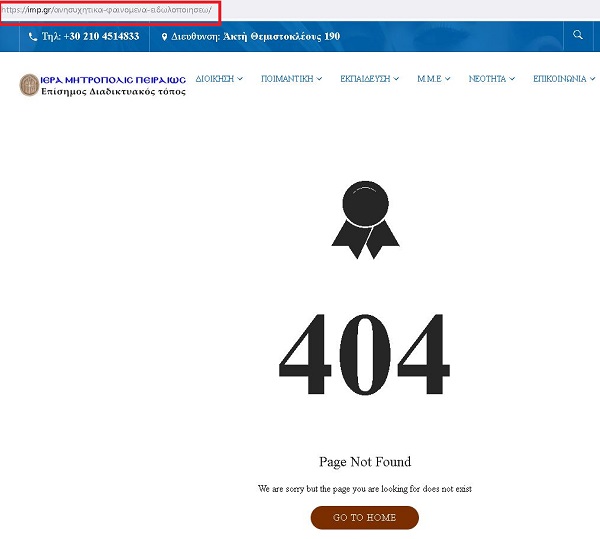Expand the chevron beside Μ.Μ.Ε

[x=448, y=79]
